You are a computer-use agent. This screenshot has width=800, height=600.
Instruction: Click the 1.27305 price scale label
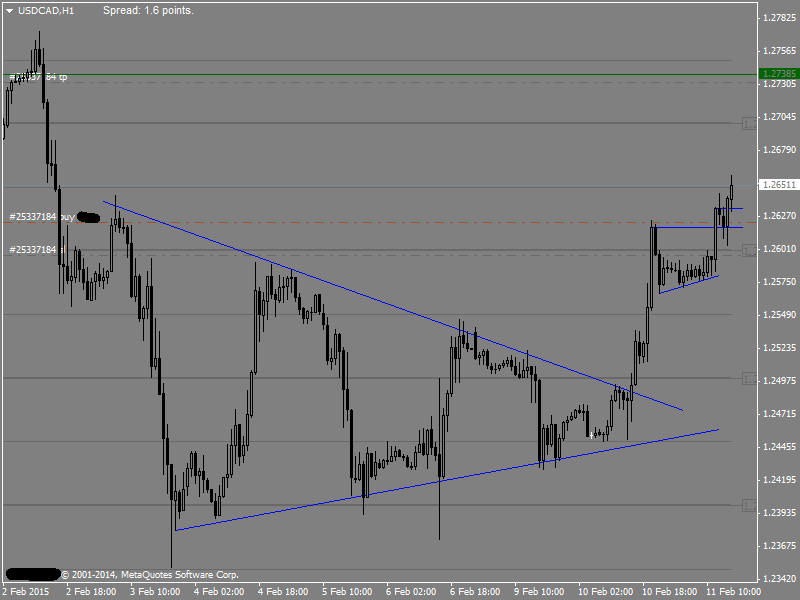pyautogui.click(x=779, y=84)
